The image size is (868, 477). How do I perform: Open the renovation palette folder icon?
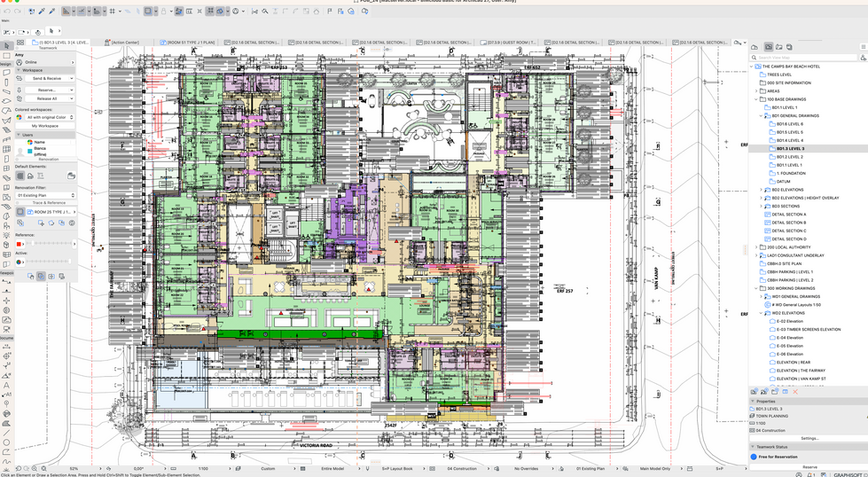coord(71,176)
